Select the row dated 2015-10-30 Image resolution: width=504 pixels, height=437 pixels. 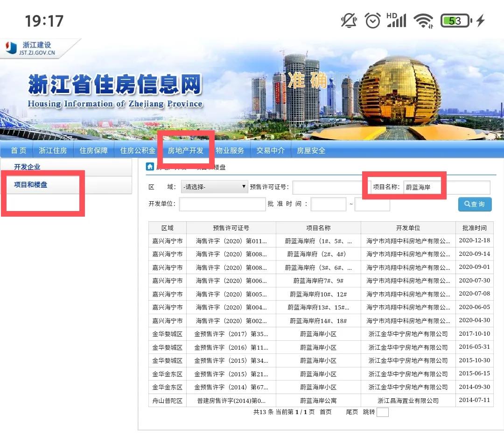click(x=321, y=361)
